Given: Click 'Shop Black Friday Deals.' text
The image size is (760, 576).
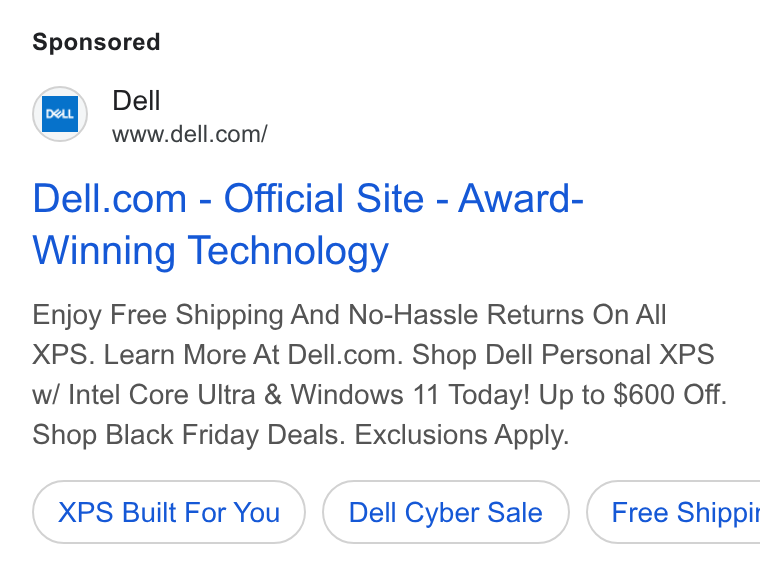Looking at the screenshot, I should click(x=189, y=434).
